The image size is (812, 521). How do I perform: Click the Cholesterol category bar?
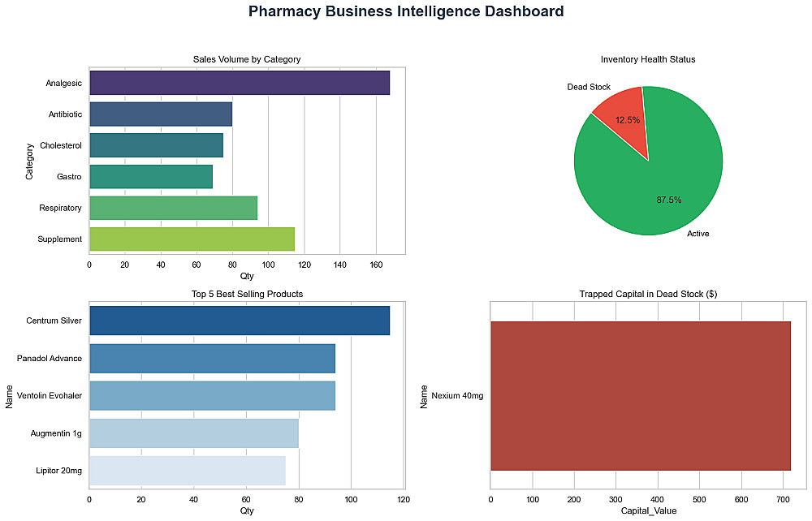tap(156, 145)
